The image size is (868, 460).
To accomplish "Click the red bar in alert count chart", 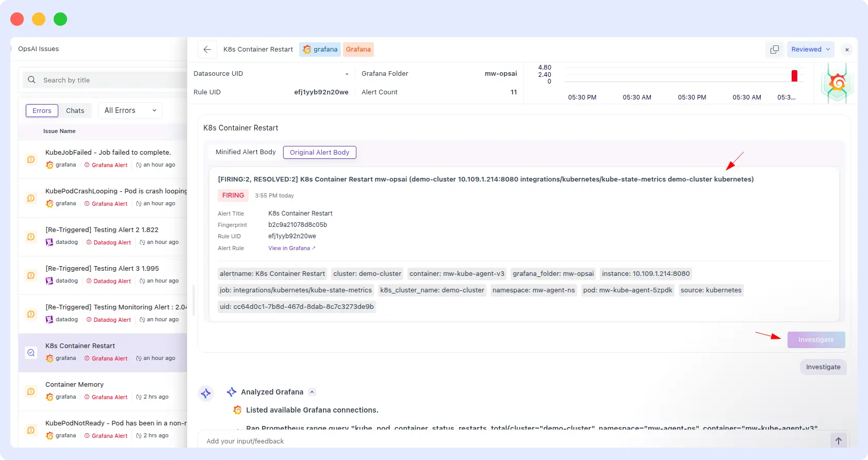I will (794, 76).
